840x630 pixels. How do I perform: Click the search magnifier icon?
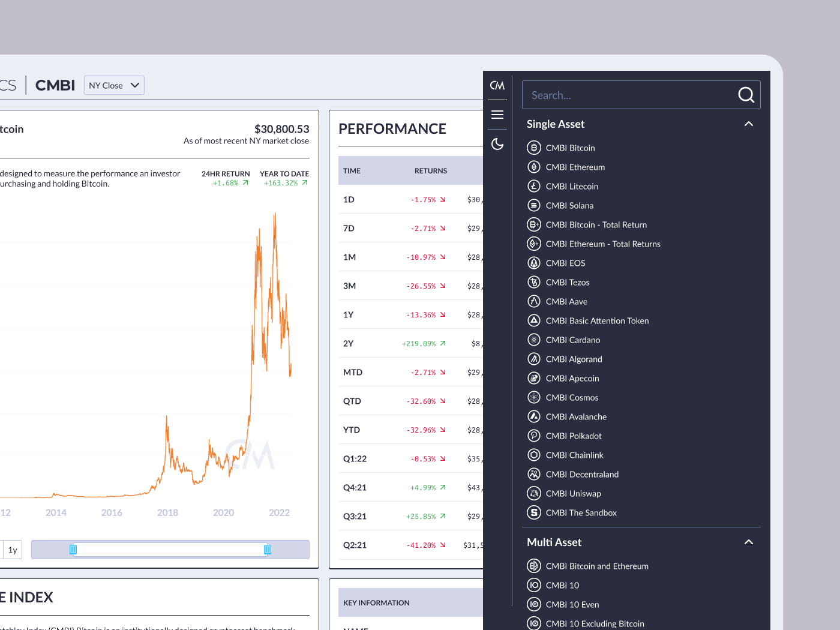pos(746,95)
